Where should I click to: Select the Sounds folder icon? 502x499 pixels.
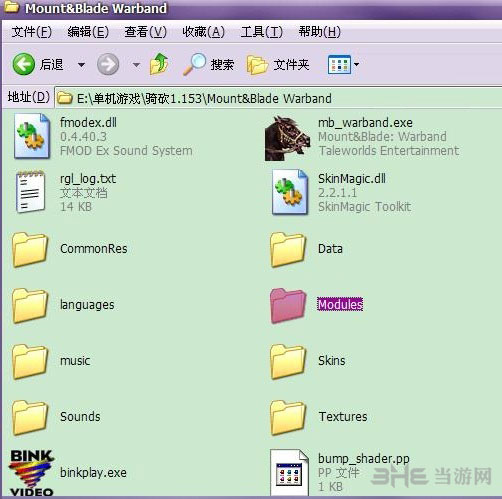tap(30, 417)
